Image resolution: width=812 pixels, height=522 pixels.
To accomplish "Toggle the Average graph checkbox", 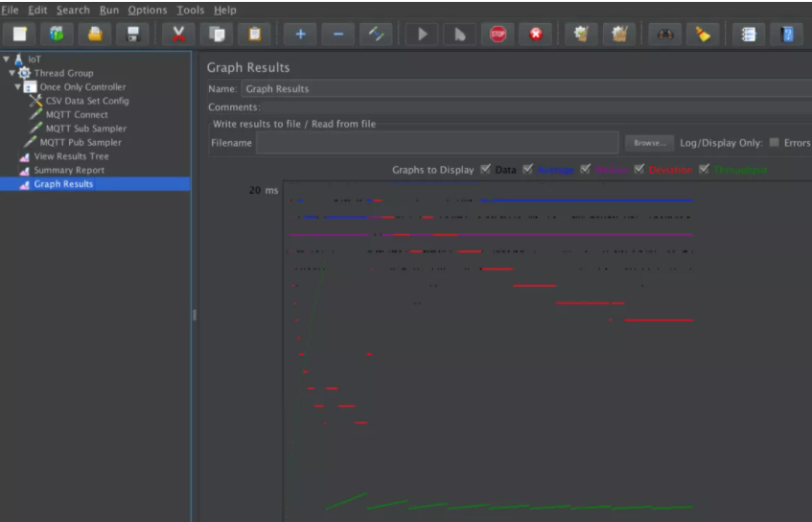I will point(527,169).
